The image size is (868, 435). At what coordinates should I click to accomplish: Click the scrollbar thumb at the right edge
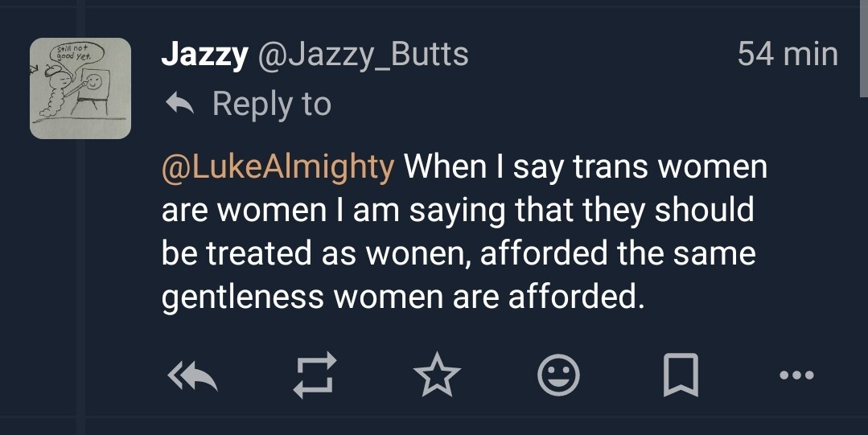click(863, 48)
